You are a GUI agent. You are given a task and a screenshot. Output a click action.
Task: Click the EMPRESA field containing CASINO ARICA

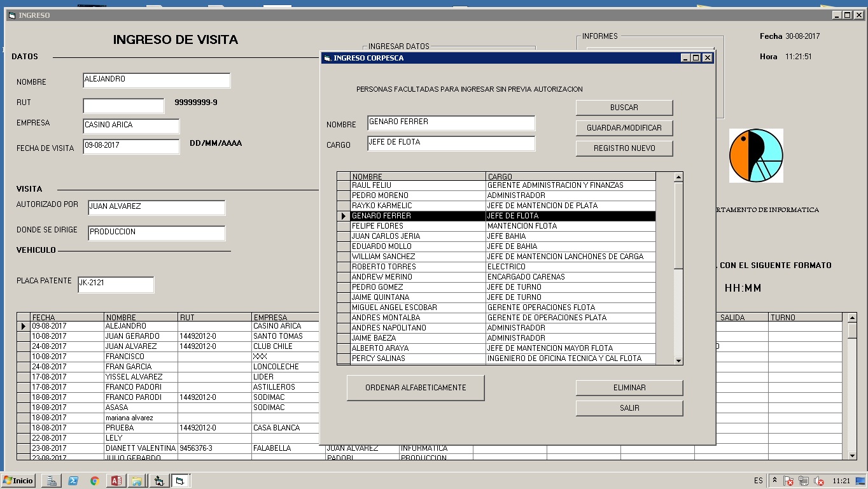131,126
